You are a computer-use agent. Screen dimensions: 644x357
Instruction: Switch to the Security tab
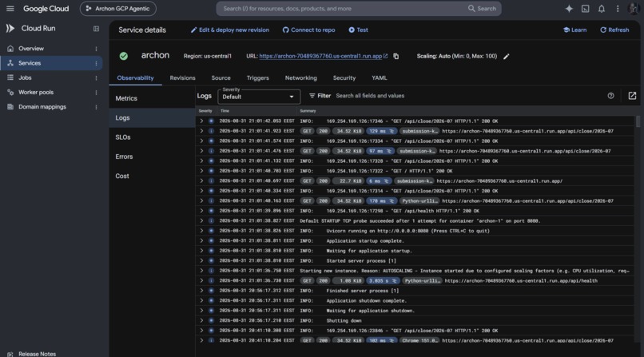pos(344,78)
